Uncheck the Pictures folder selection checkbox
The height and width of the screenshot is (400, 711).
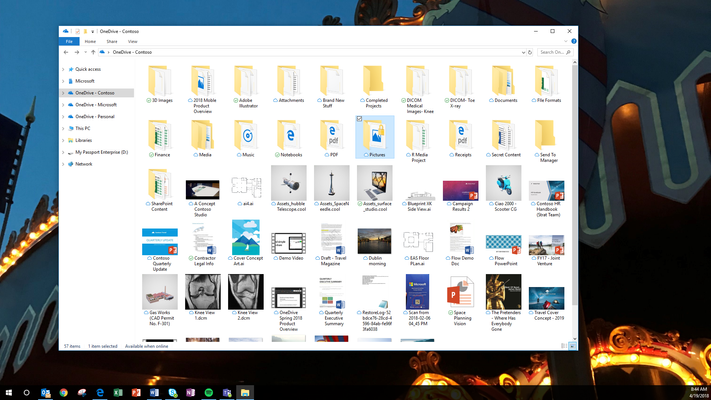359,119
